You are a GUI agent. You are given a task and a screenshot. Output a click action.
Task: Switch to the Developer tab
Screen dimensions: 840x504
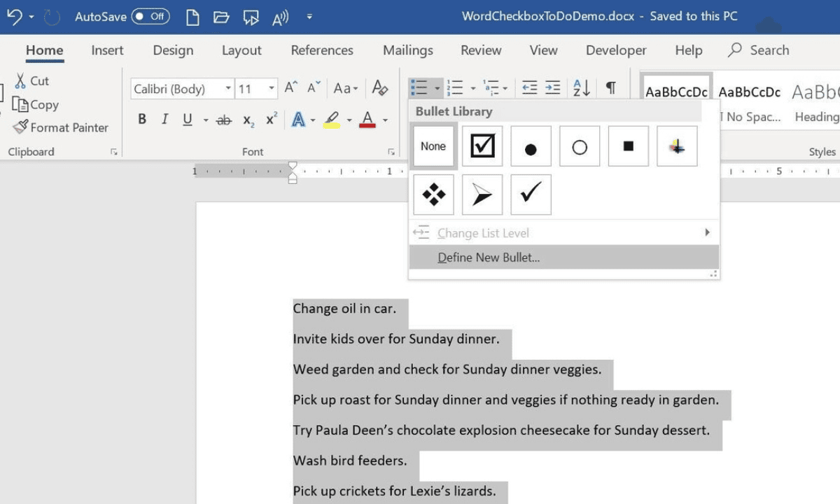pos(615,50)
